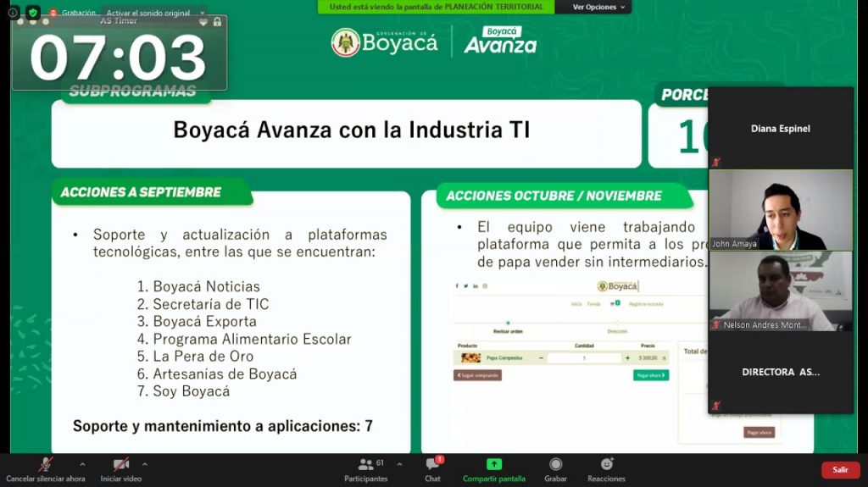Click the Tienda menu link in mockup
This screenshot has width=868, height=487.
click(593, 304)
